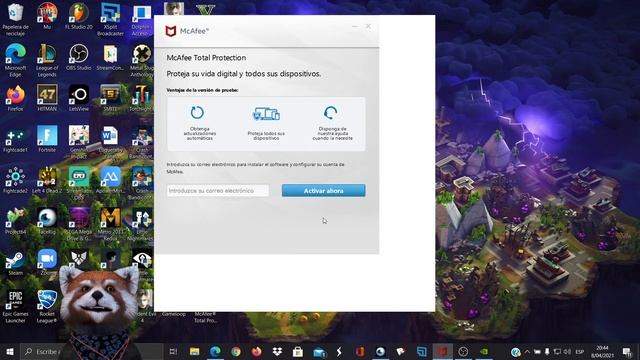Viewport: 640px width, 360px height.
Task: Select the Zoom desktop shortcut
Action: tap(47, 262)
